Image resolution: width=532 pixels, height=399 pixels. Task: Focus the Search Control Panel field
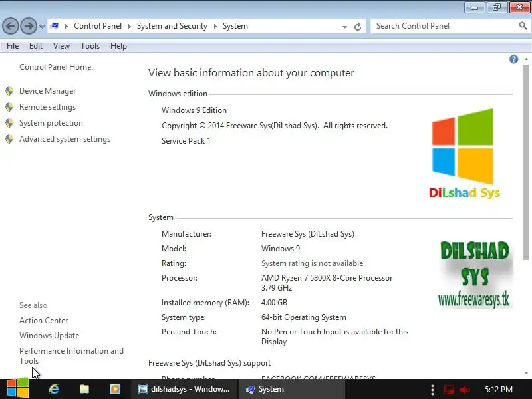[x=444, y=26]
